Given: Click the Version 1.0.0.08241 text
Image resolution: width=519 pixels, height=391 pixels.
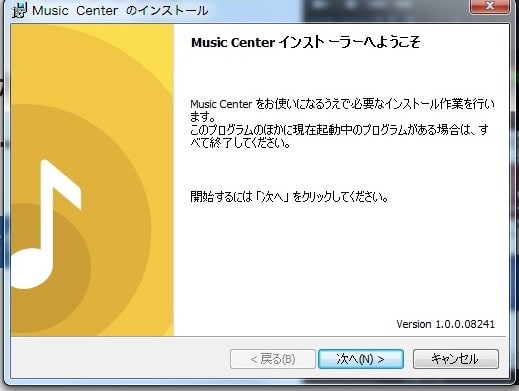Looking at the screenshot, I should coord(446,324).
